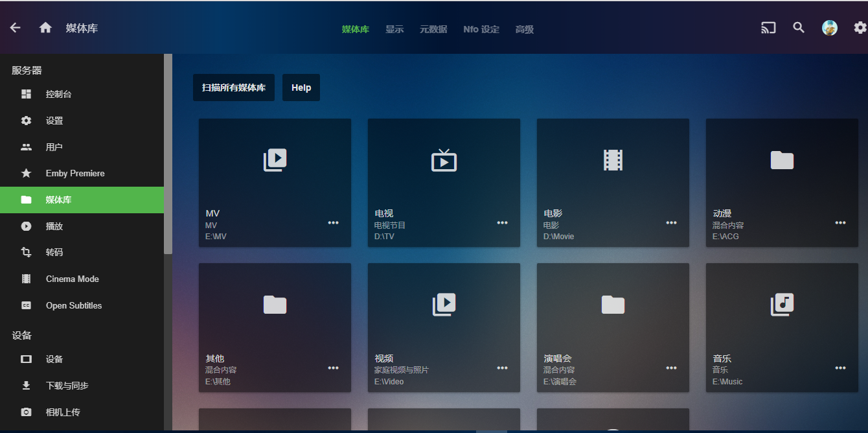Open the settings gear at top right
868x433 pixels.
tap(859, 28)
